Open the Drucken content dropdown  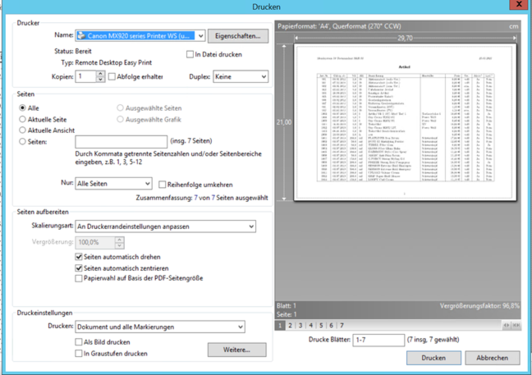(x=160, y=327)
